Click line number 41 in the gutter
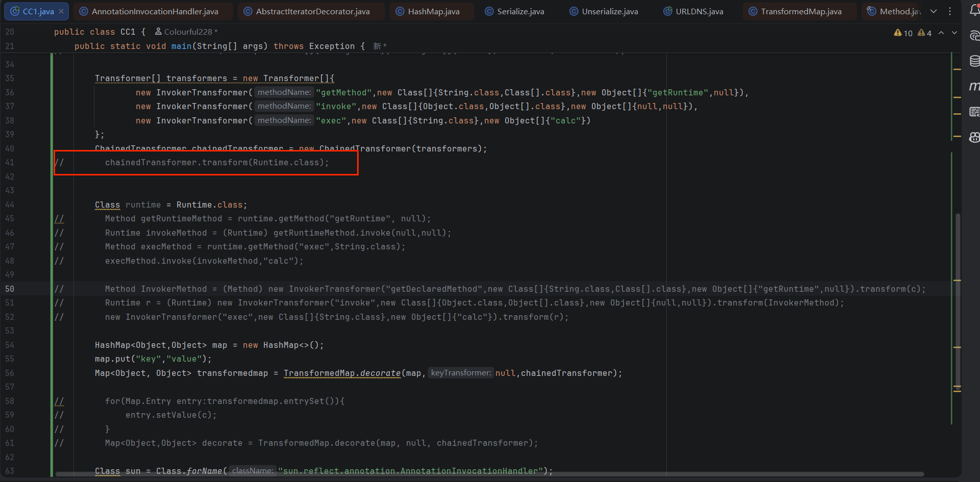Viewport: 980px width, 482px height. tap(10, 162)
